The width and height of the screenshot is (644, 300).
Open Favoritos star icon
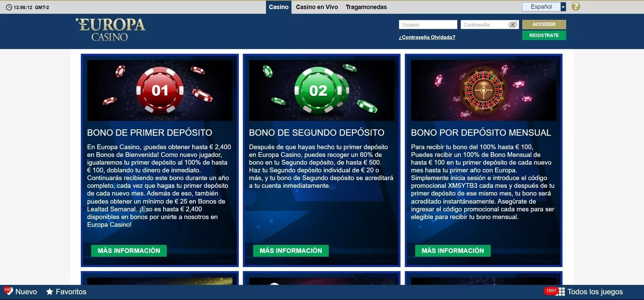pyautogui.click(x=50, y=292)
